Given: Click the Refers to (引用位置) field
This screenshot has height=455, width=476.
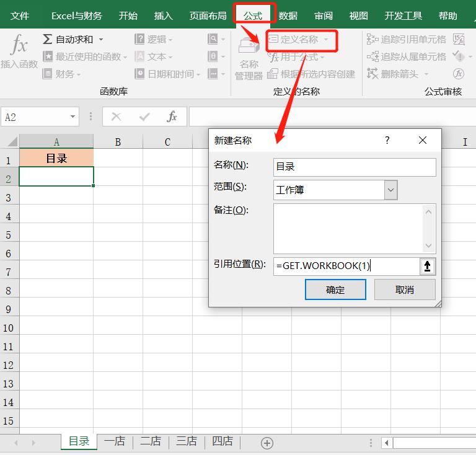Looking at the screenshot, I should [346, 266].
